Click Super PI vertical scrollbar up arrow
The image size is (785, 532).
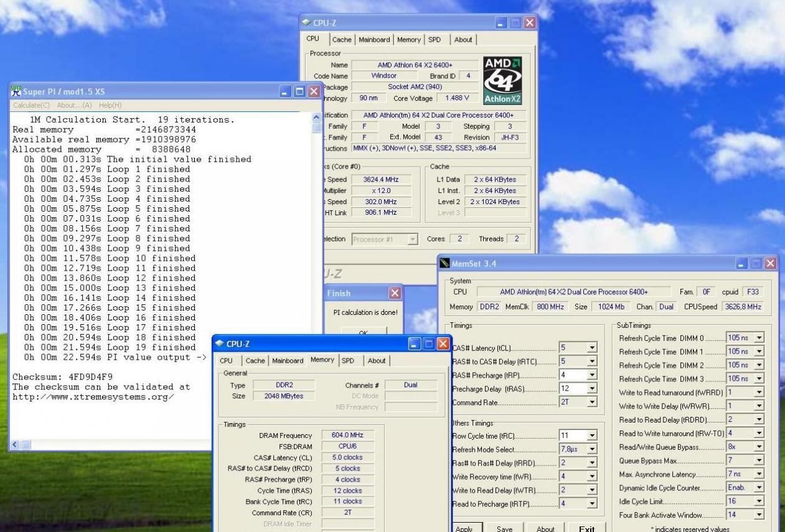point(316,117)
